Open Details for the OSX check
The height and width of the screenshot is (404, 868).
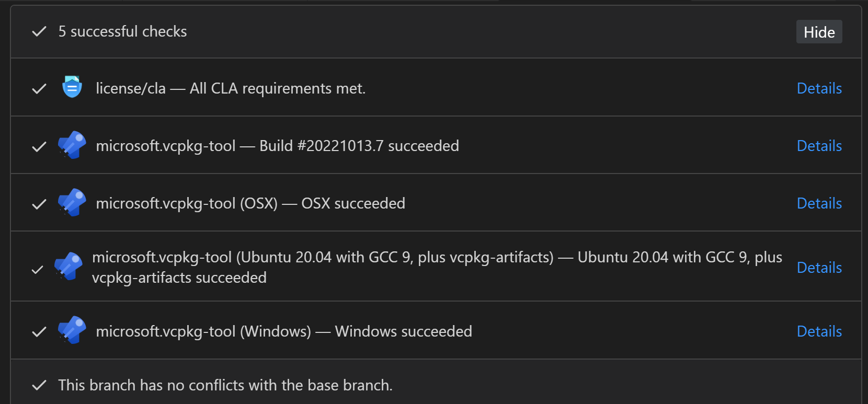click(x=819, y=203)
